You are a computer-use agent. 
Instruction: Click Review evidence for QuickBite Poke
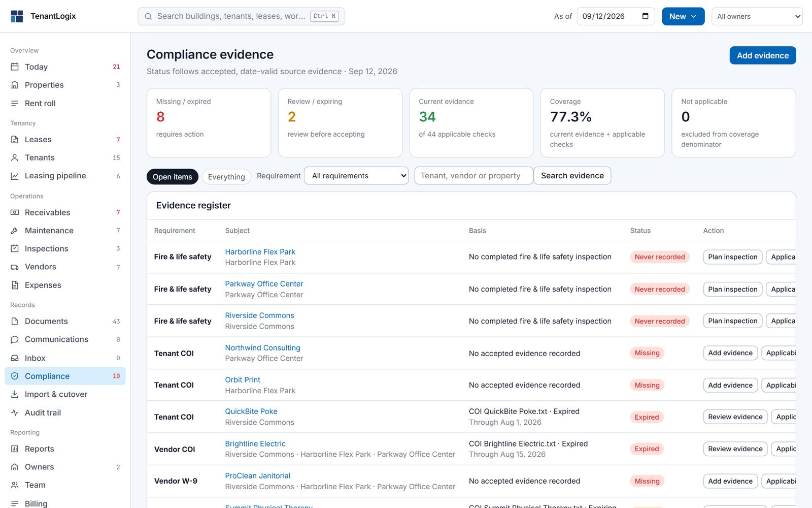pyautogui.click(x=735, y=417)
